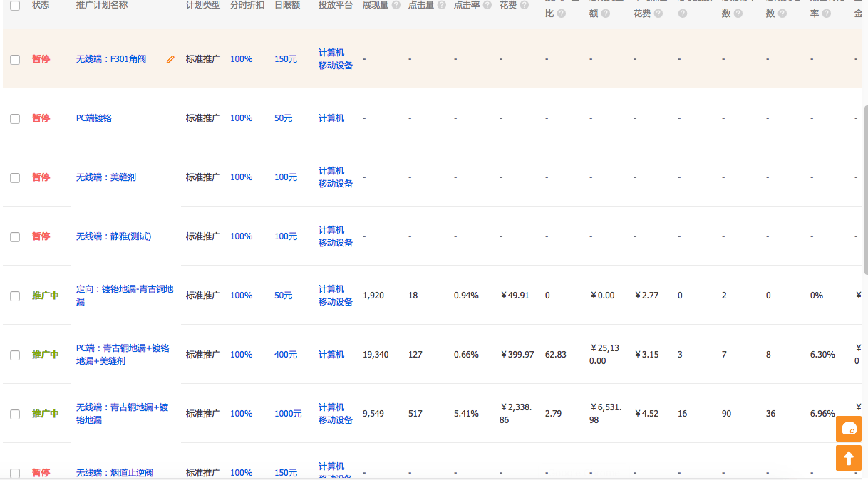This screenshot has height=480, width=868.
Task: Tick checkbox for 无线端:青古铜地漏+镀铬地漏 row
Action: [x=15, y=414]
